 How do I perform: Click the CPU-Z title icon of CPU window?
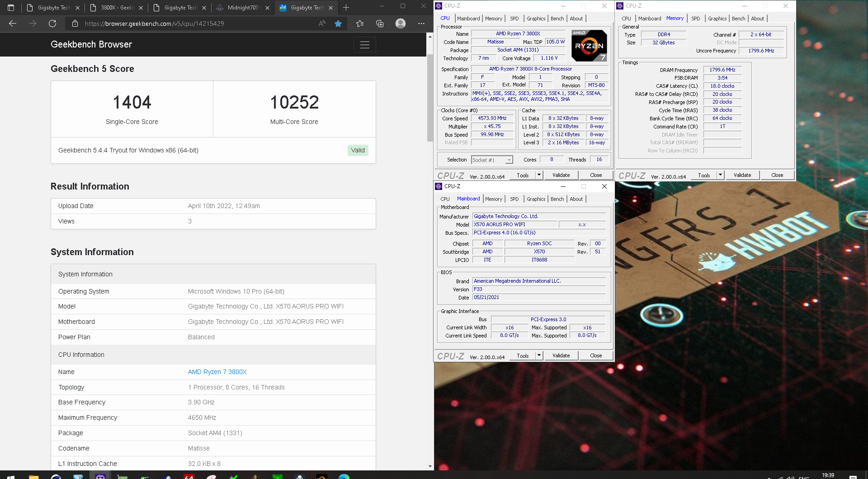click(x=438, y=6)
